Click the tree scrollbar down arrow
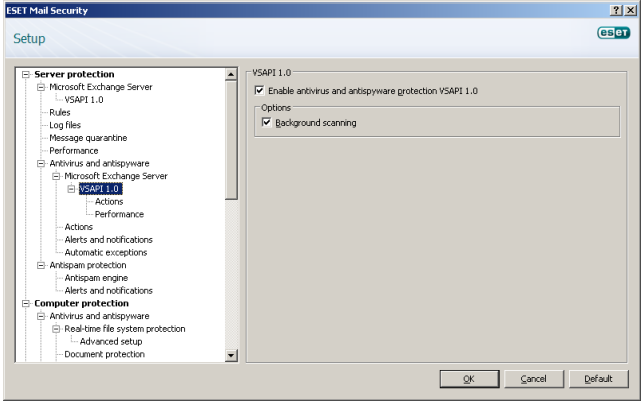Screen dimensions: 642x404 pos(232,354)
